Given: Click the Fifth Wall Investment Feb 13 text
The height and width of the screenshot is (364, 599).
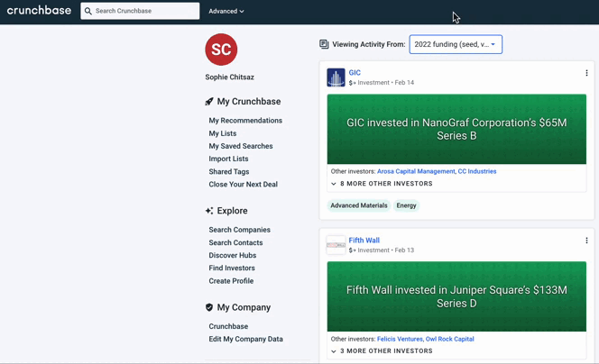Looking at the screenshot, I should [382, 250].
